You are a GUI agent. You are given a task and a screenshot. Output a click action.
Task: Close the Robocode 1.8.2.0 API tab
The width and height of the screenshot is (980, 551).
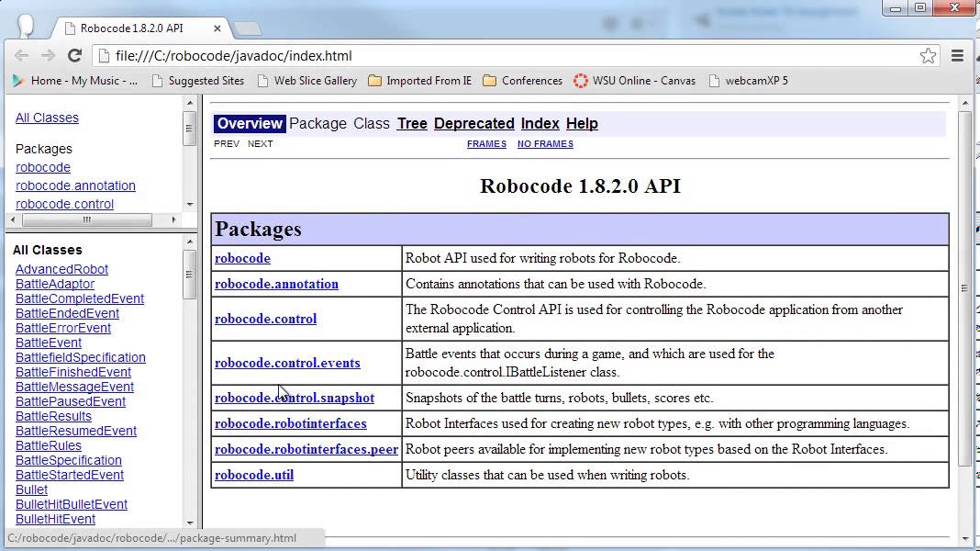click(217, 28)
